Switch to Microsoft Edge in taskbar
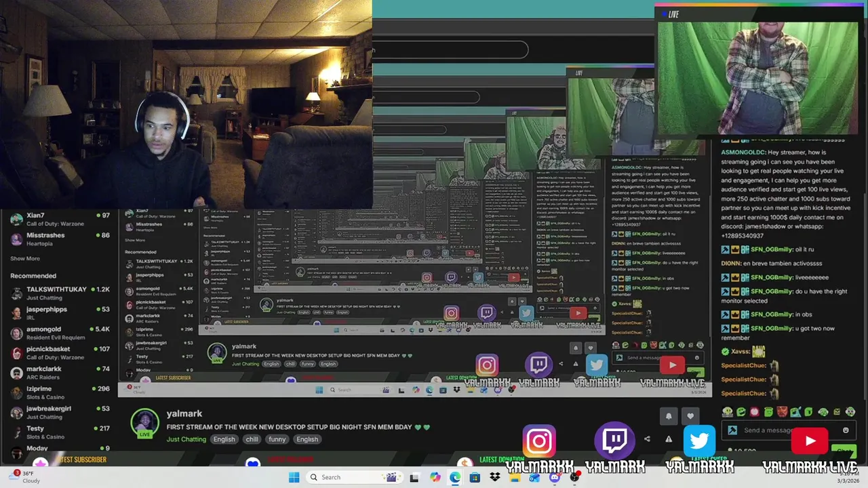Viewport: 868px width, 488px height. coord(454,477)
